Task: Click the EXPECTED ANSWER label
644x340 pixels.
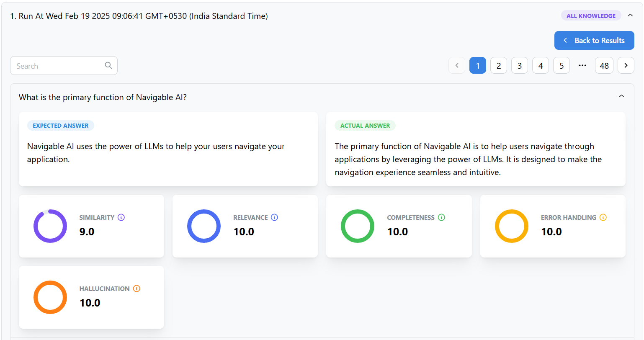Action: [x=61, y=126]
